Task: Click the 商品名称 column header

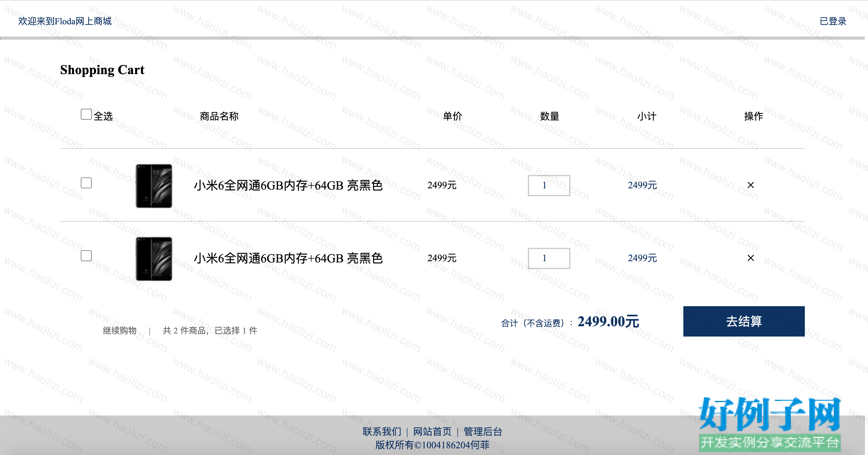Action: (219, 116)
